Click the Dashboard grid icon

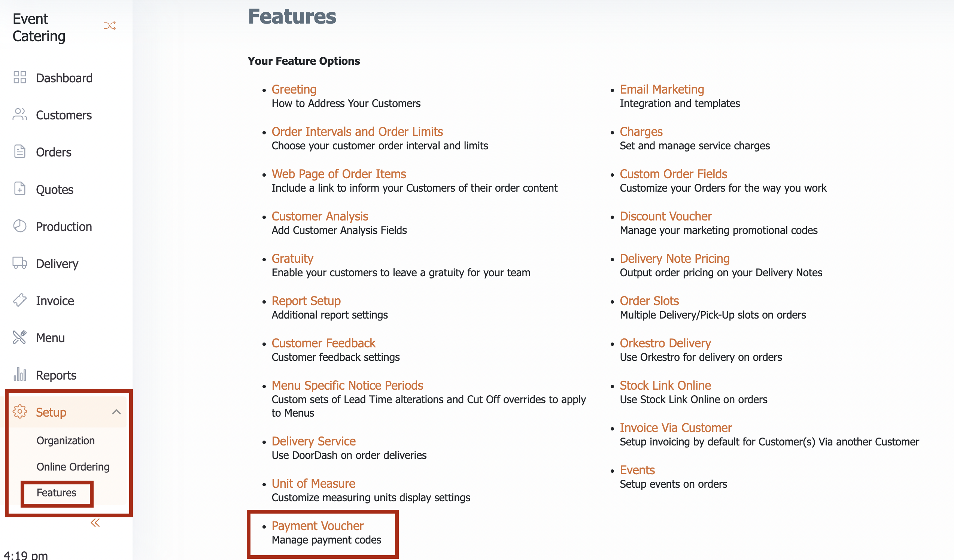click(x=20, y=77)
